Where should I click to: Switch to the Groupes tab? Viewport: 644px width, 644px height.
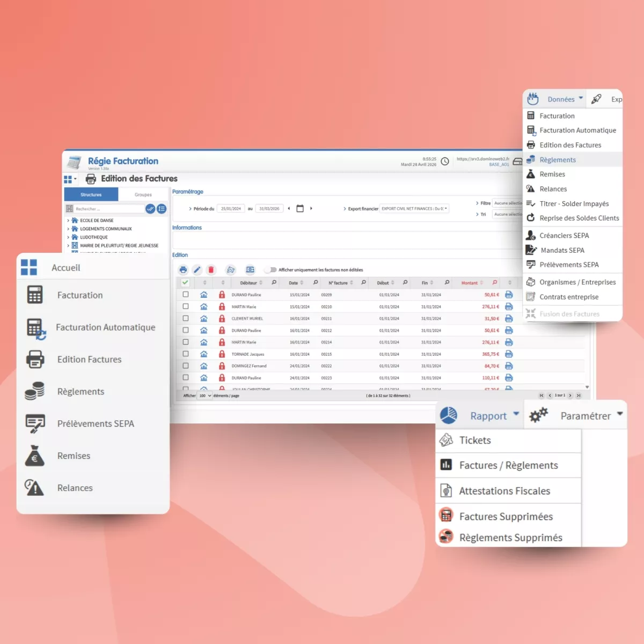(x=143, y=195)
